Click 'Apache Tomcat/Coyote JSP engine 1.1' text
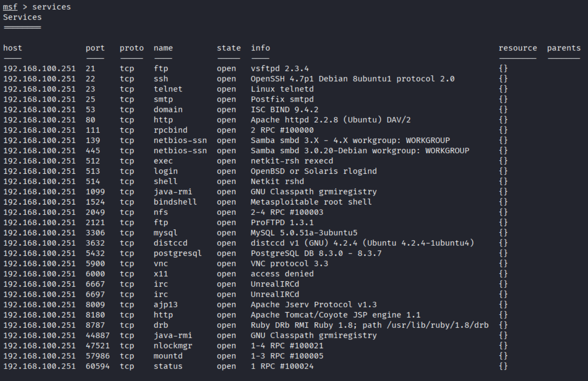The height and width of the screenshot is (381, 588). coord(336,315)
